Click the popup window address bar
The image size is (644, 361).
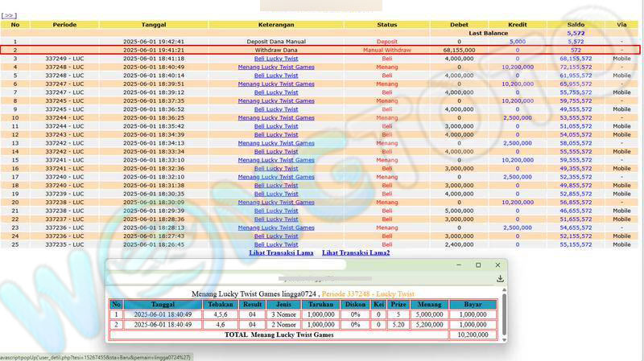coord(298,278)
